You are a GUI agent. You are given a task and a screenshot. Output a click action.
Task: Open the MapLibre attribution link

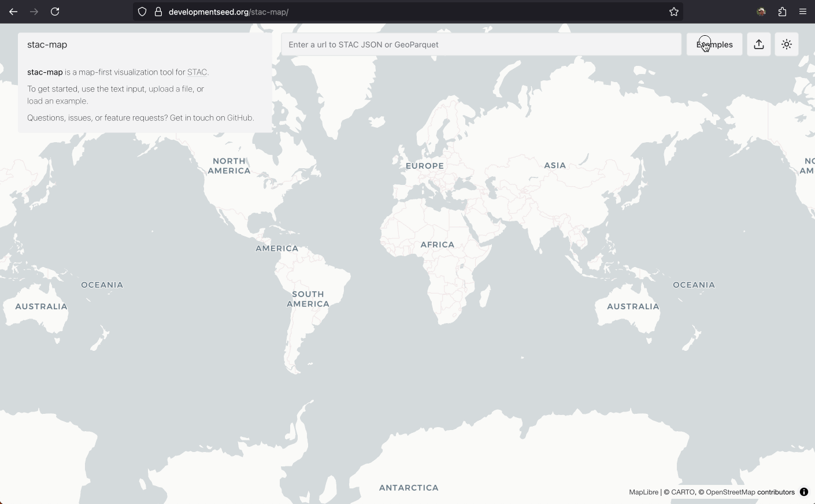click(643, 492)
